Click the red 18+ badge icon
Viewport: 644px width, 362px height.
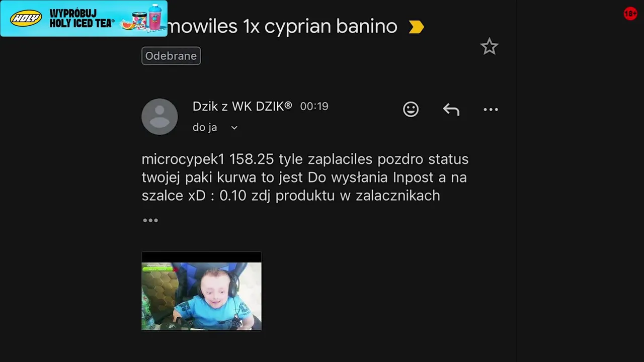[630, 14]
